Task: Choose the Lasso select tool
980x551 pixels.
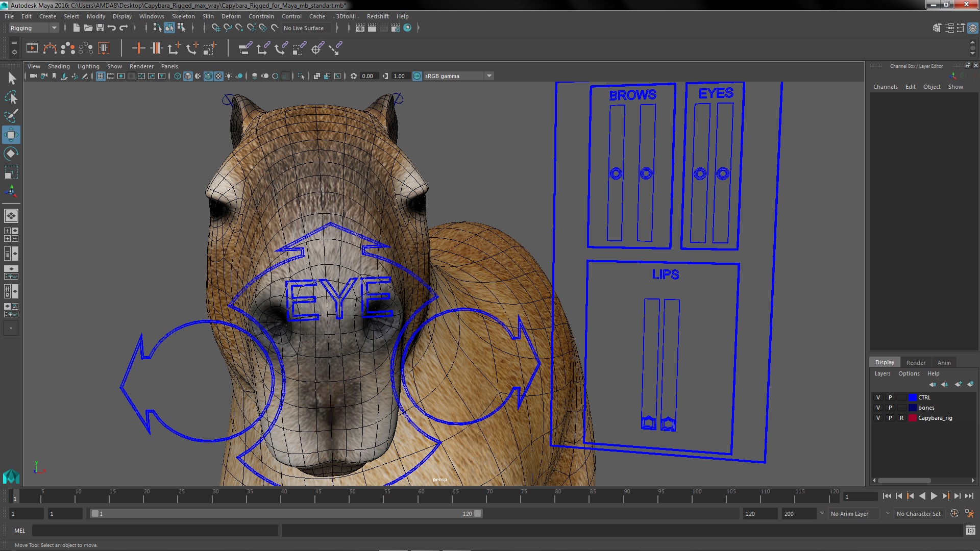Action: pos(11,97)
